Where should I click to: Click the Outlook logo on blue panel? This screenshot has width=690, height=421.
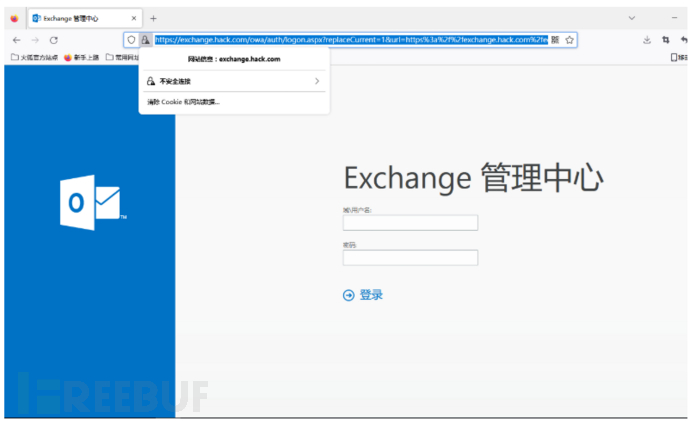tap(93, 202)
